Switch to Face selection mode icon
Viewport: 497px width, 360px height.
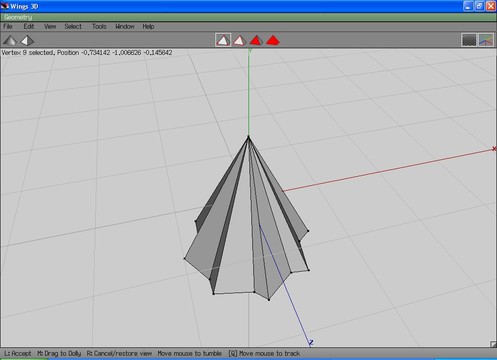pyautogui.click(x=256, y=41)
